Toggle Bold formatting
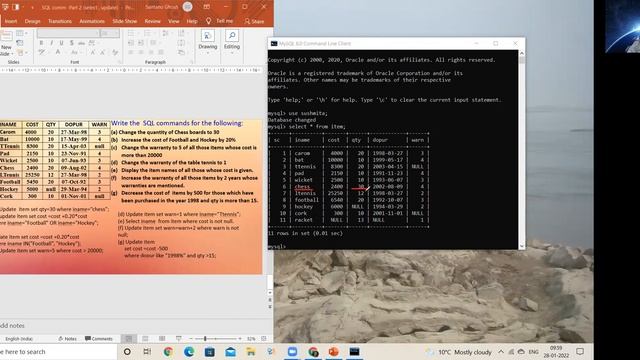 pos(41,43)
